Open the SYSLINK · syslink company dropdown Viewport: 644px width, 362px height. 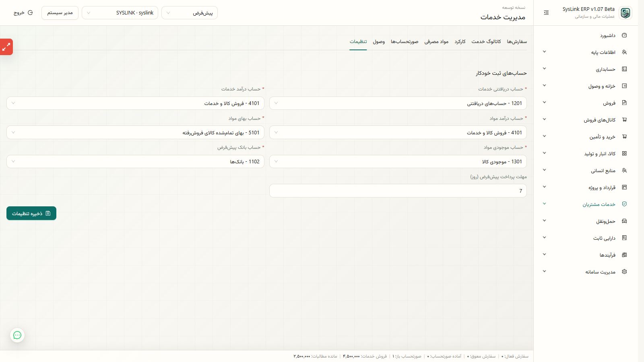click(x=120, y=13)
